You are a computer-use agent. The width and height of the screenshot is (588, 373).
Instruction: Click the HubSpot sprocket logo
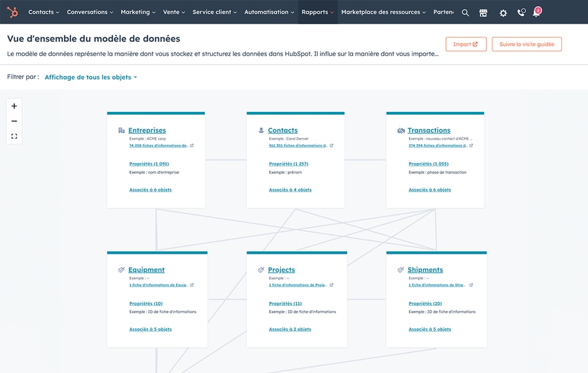pos(12,12)
